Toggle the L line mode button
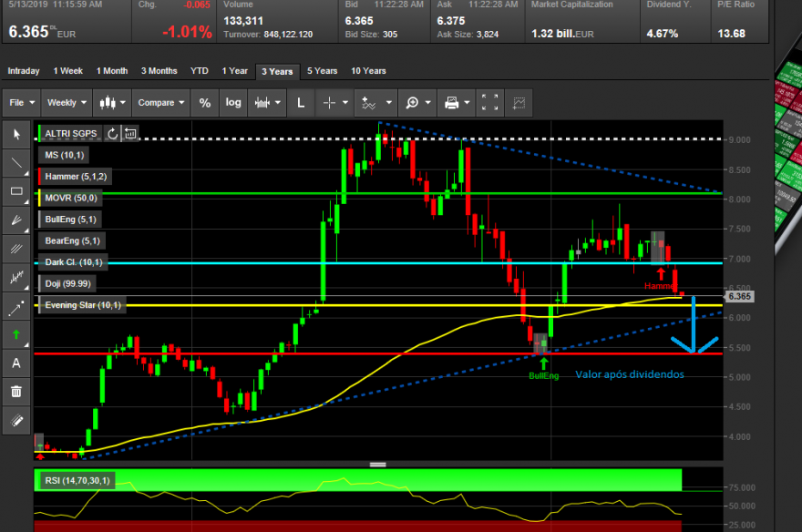The image size is (802, 532). (301, 103)
